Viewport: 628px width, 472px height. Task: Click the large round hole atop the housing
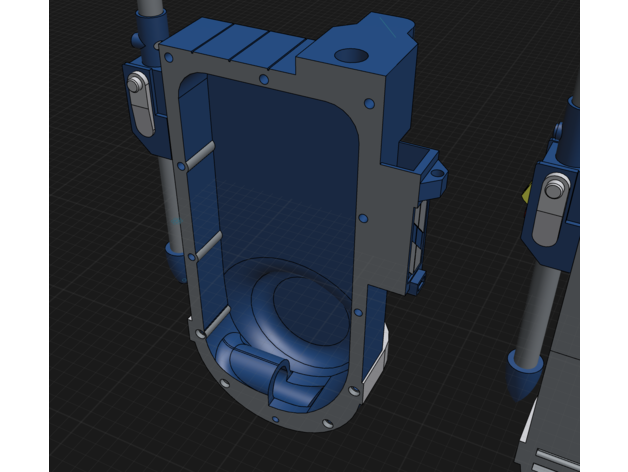(x=351, y=58)
